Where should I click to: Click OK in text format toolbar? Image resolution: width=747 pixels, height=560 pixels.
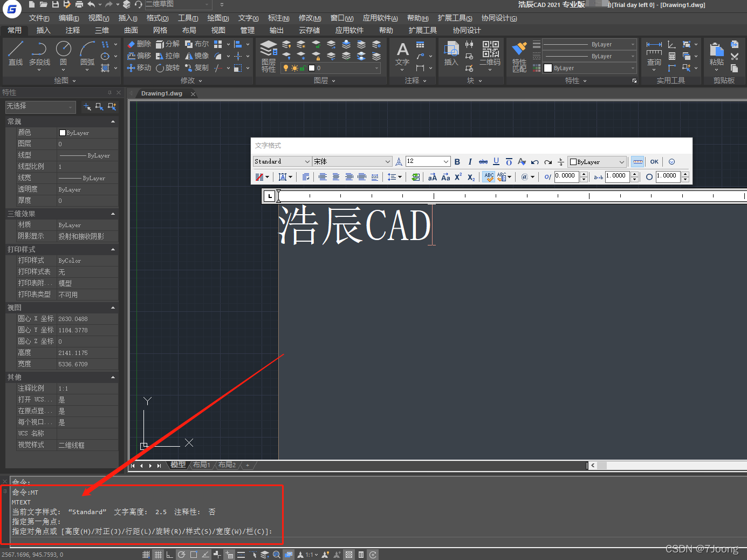(654, 161)
